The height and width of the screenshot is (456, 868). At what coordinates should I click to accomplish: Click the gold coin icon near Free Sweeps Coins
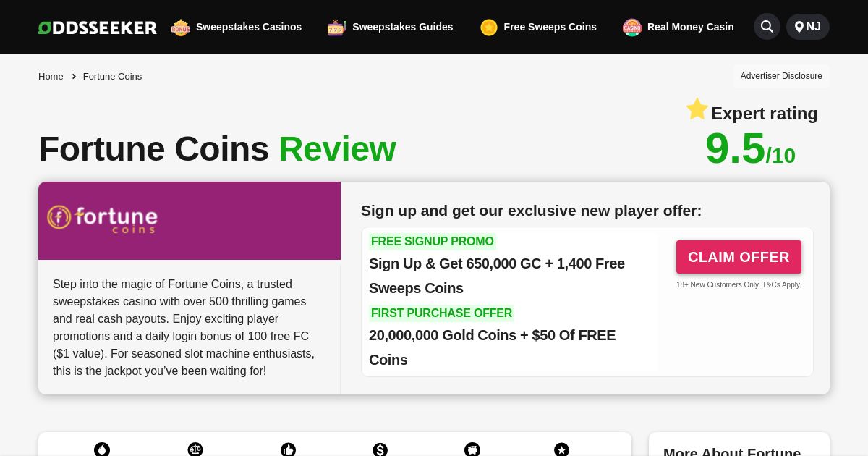[489, 27]
